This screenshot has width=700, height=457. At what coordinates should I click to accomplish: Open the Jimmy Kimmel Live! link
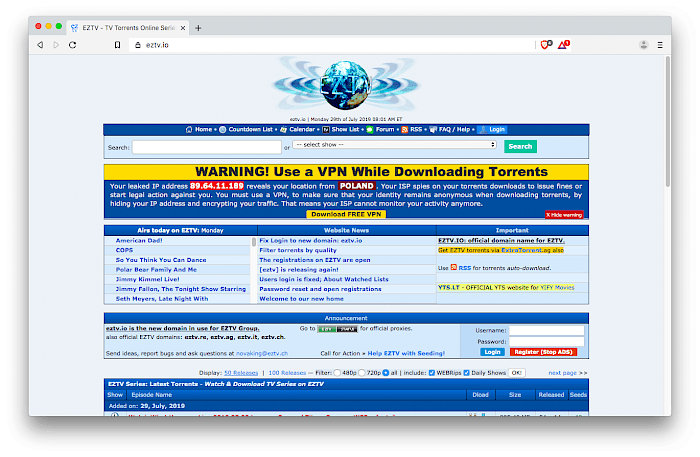[147, 279]
